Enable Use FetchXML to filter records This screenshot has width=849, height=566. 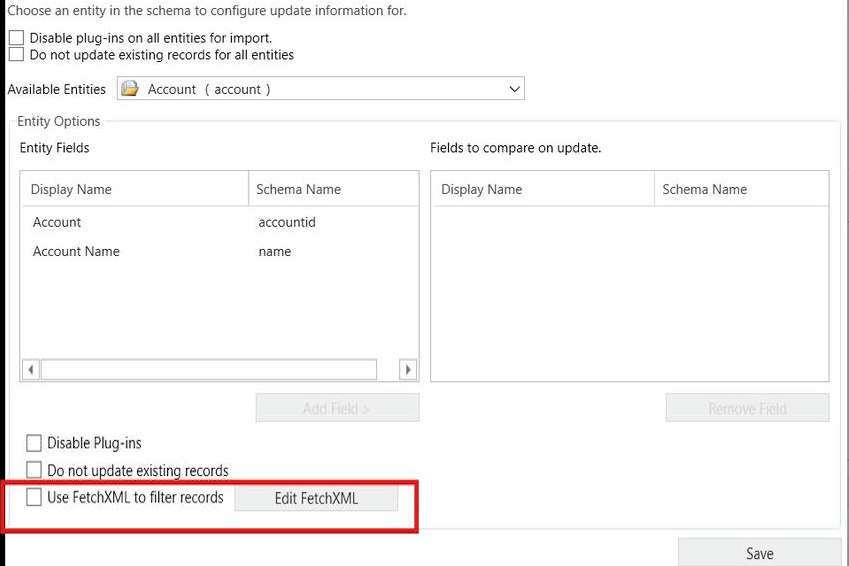(34, 497)
